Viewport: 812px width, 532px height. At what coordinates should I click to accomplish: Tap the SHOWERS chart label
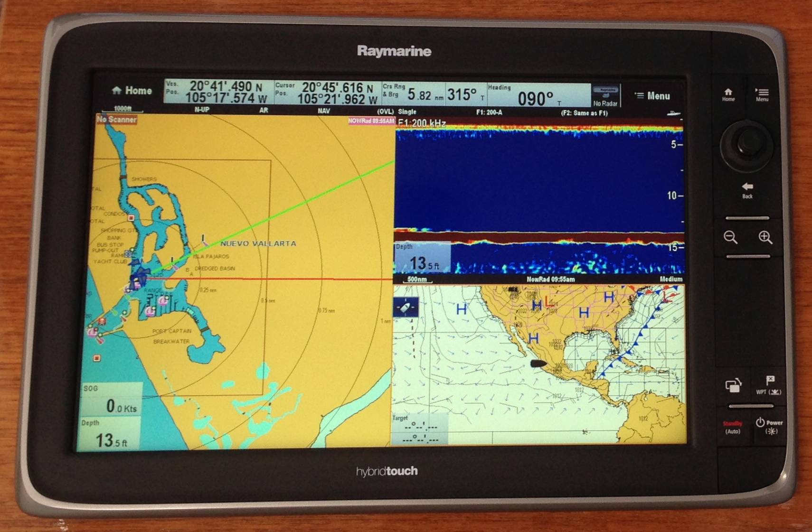[144, 179]
